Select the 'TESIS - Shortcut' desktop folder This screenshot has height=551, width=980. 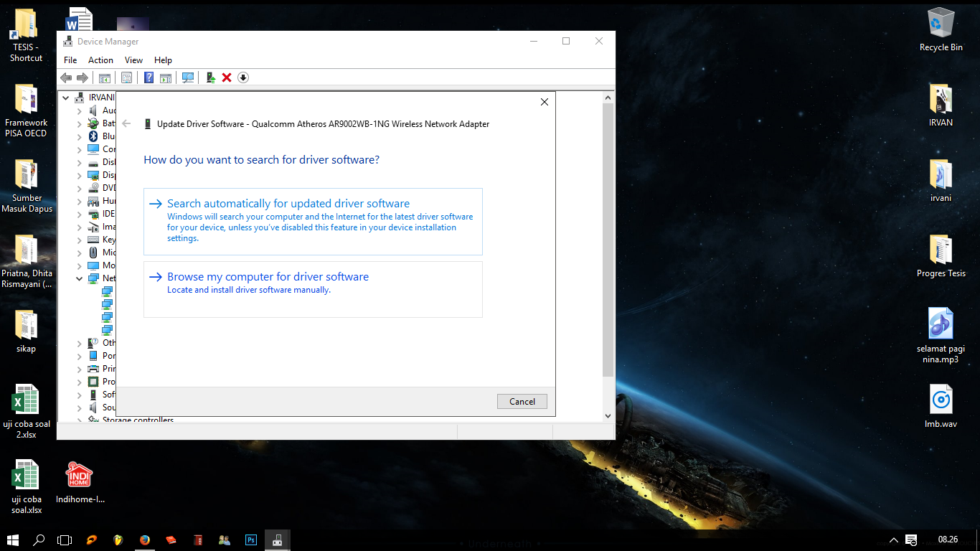click(26, 35)
